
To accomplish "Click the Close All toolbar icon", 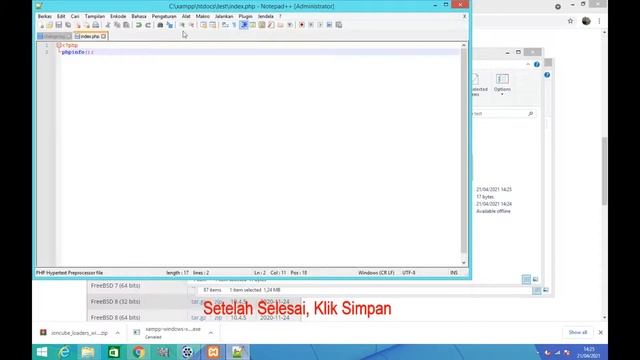I will click(87, 25).
